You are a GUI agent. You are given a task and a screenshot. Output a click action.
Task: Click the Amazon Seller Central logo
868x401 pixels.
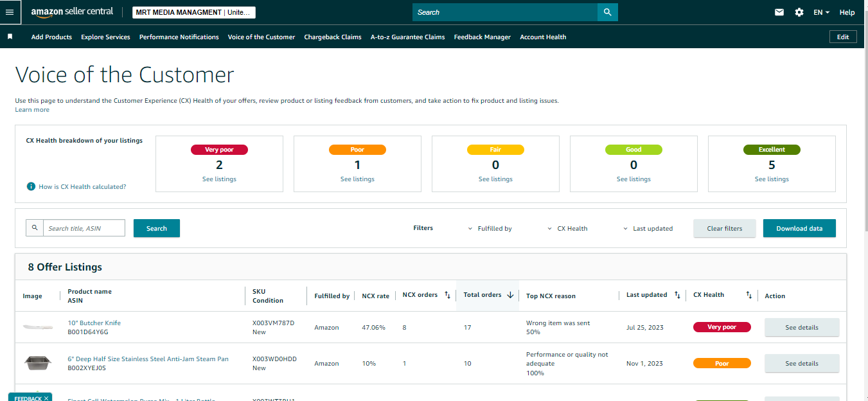(72, 12)
